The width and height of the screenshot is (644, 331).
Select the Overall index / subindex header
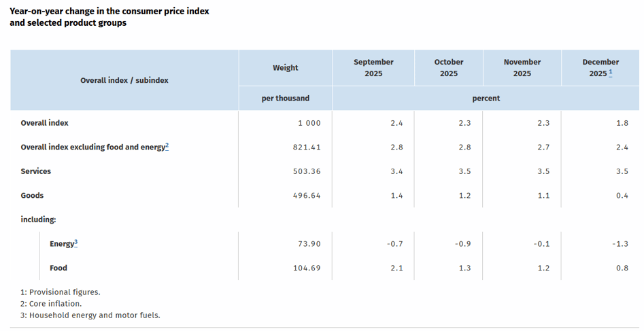click(x=124, y=80)
